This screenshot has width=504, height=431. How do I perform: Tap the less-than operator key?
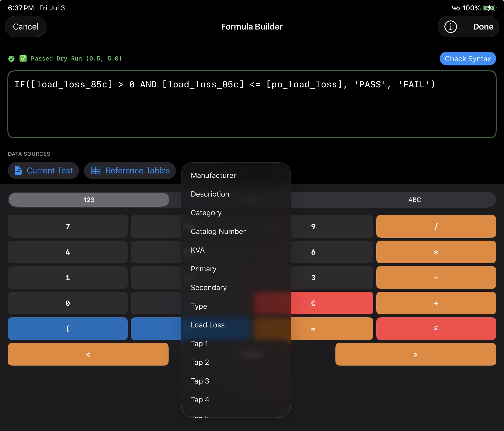(x=88, y=354)
